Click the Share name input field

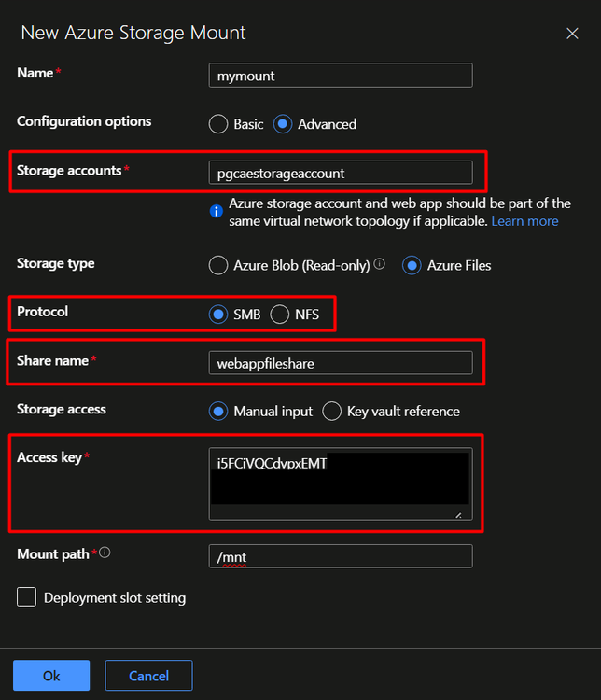tap(341, 363)
